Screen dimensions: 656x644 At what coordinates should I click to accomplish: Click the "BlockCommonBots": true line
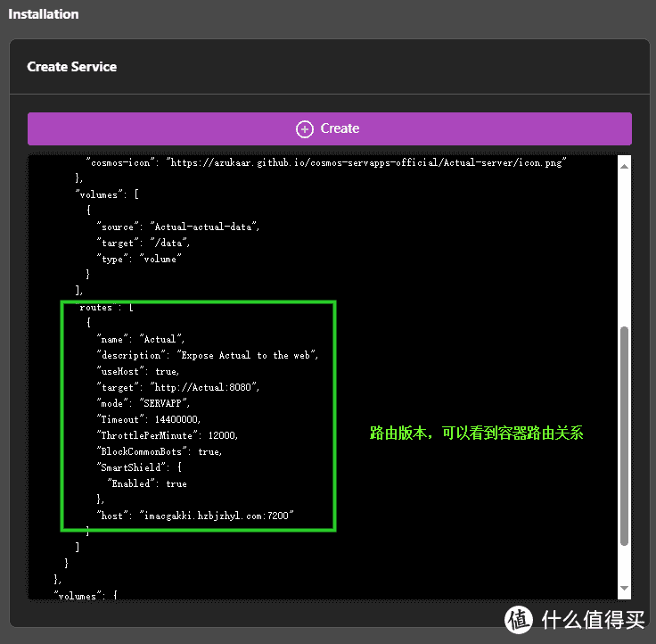coord(160,451)
